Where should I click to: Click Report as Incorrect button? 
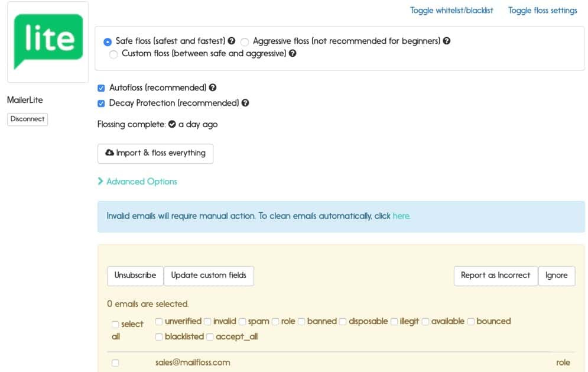click(495, 276)
